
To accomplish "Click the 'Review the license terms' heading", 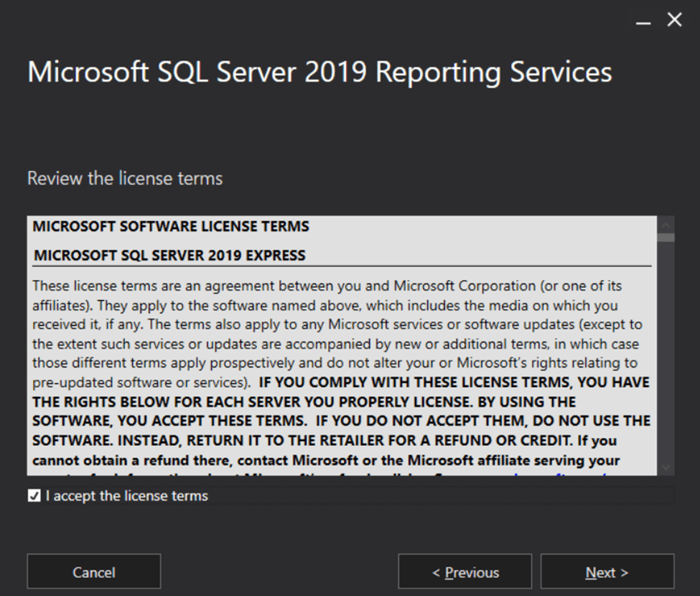I will pos(125,178).
